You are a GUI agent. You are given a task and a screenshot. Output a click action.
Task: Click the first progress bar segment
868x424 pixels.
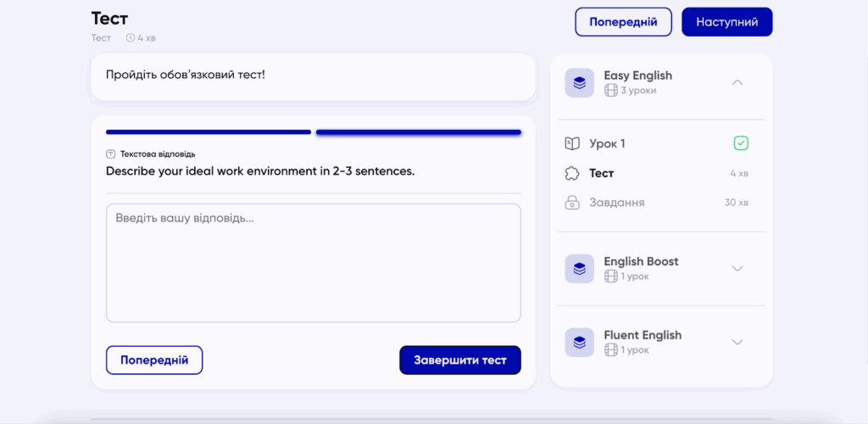(208, 132)
